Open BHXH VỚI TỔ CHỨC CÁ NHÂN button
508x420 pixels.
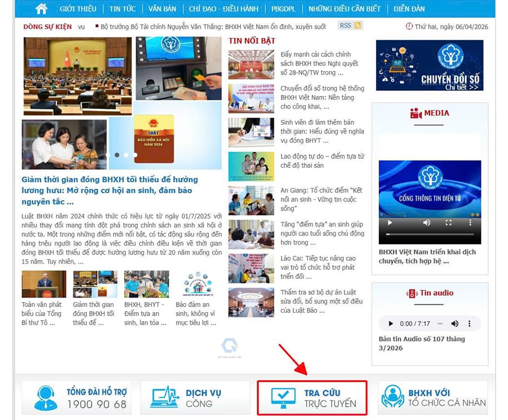click(433, 397)
